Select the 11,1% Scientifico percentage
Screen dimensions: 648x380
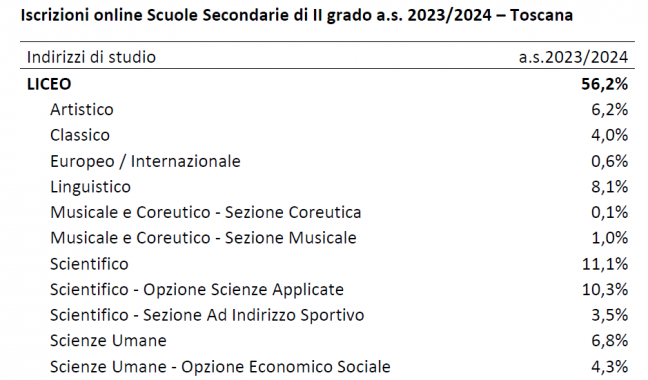pos(605,264)
